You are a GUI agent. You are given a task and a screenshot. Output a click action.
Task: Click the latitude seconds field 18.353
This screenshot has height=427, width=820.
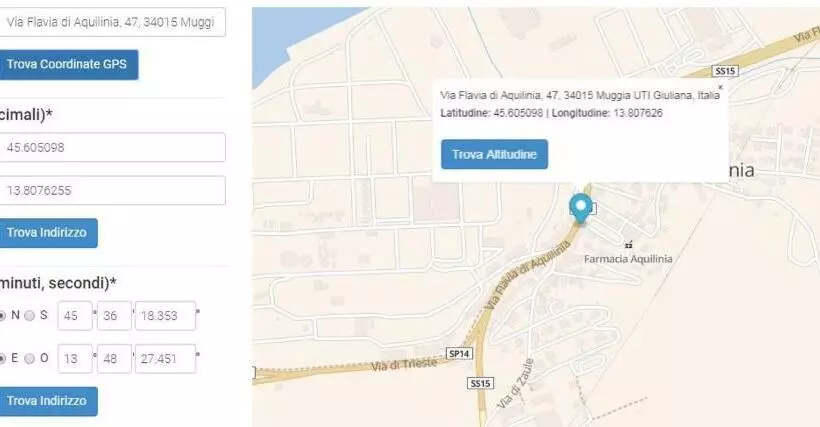pyautogui.click(x=165, y=315)
